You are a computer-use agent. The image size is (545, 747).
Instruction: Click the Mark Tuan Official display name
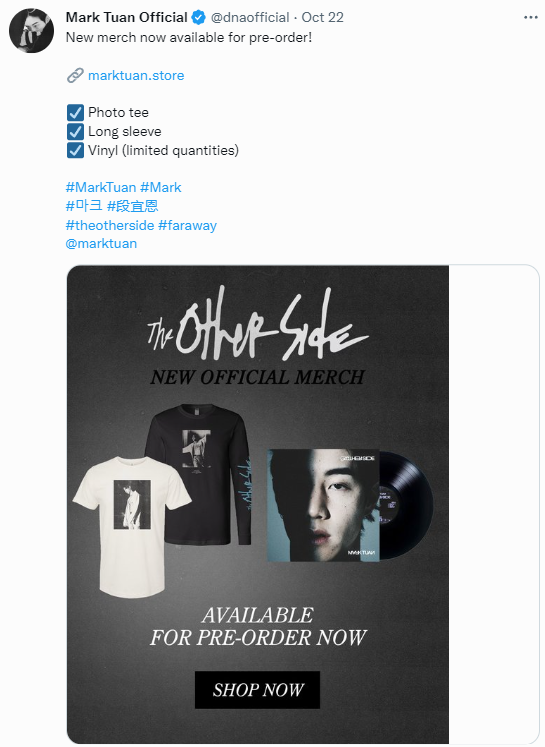[x=127, y=18]
